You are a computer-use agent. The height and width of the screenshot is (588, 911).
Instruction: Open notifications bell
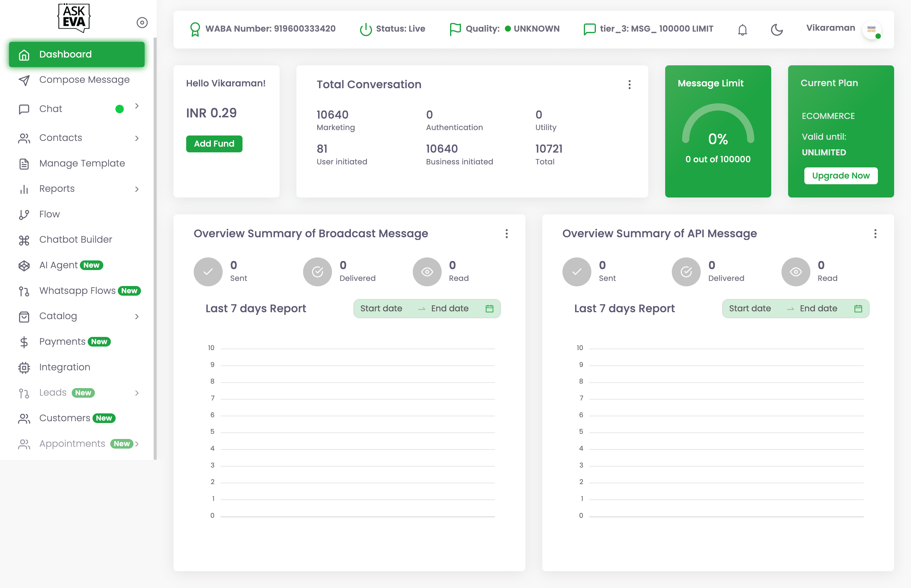742,30
